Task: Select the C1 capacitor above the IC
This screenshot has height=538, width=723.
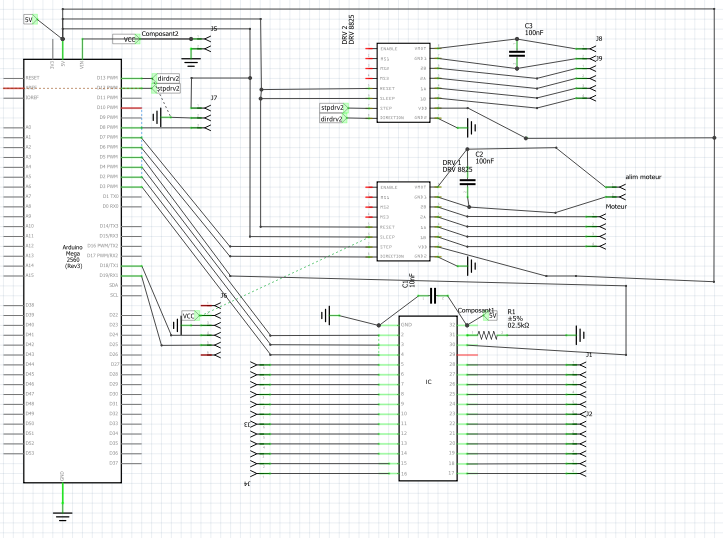Action: [433, 296]
